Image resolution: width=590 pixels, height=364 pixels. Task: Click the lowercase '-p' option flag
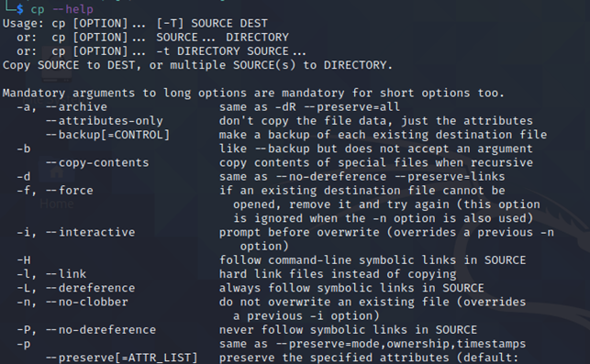[24, 344]
